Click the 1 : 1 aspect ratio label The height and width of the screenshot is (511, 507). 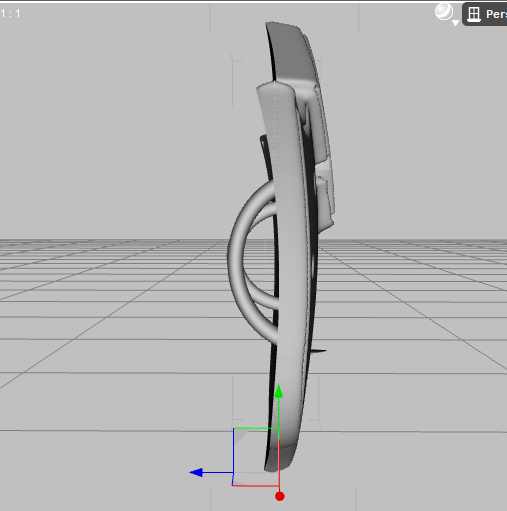click(10, 13)
